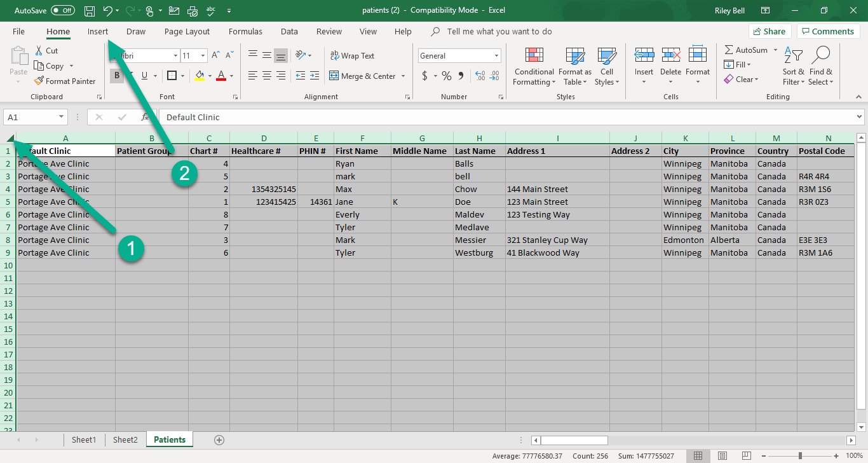Select the Format Painter tool

click(x=65, y=81)
